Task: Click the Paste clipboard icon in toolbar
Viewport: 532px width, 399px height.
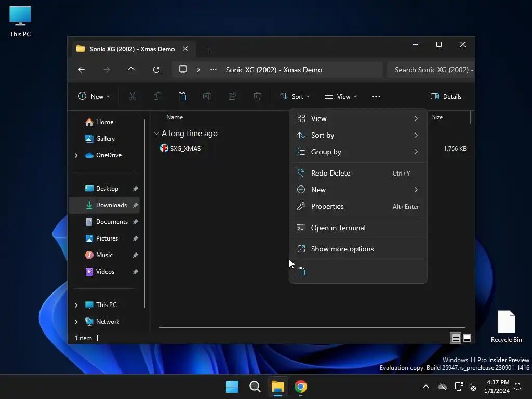Action: [x=182, y=96]
